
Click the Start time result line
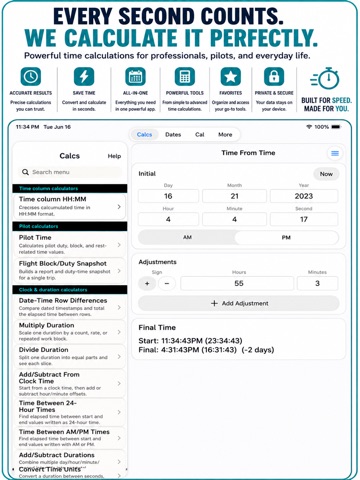pos(190,341)
